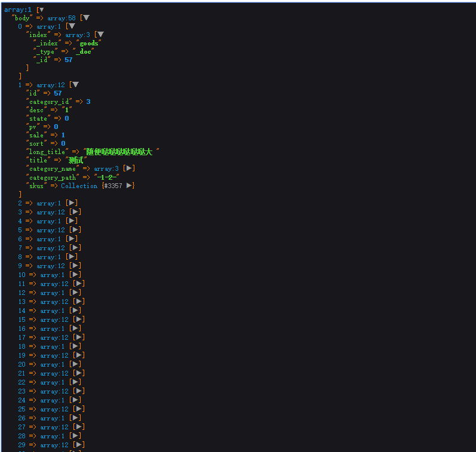
Task: Expand item 3 array:12 arrow
Action: [76, 212]
